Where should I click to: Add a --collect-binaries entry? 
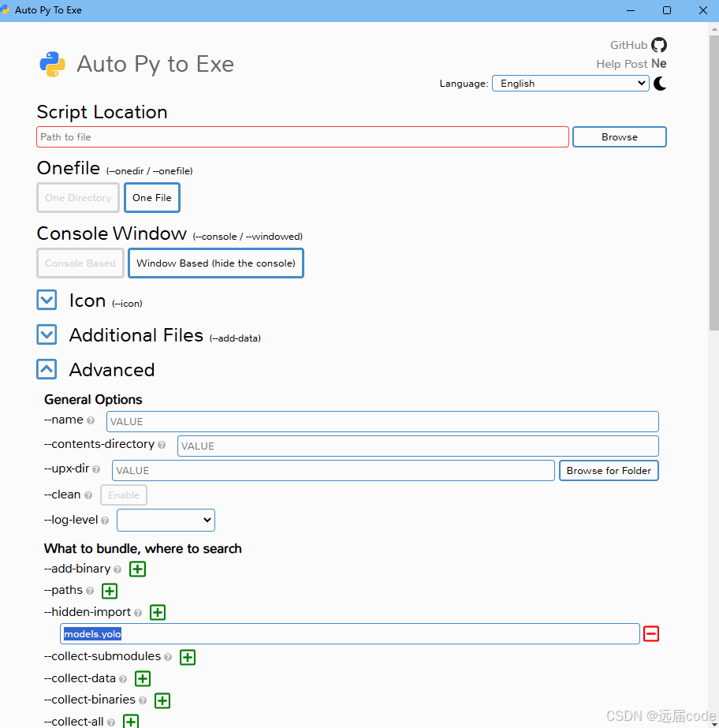(x=162, y=700)
